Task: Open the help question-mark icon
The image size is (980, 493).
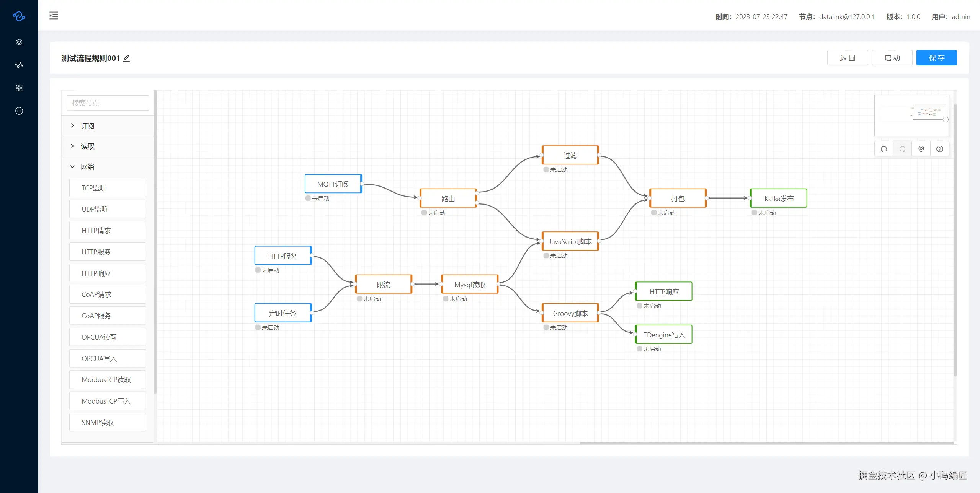Action: click(940, 149)
